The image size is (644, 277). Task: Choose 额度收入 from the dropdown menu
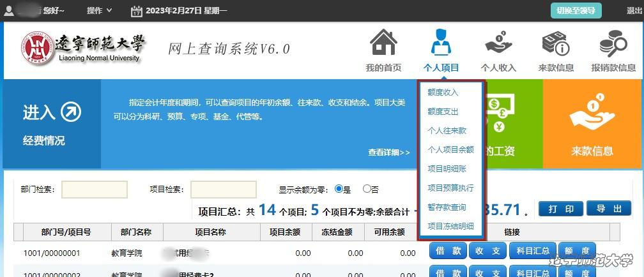coord(443,93)
